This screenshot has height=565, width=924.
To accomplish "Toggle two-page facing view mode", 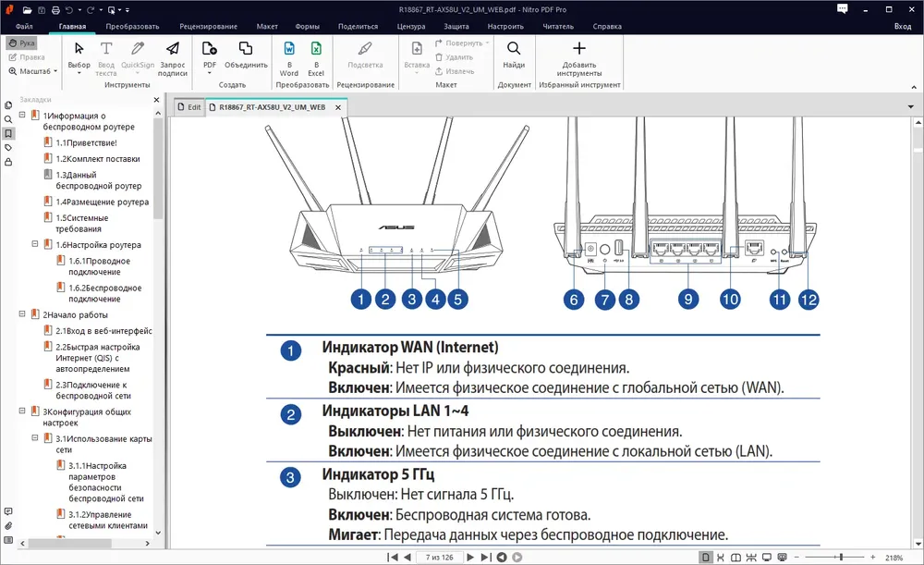I will pyautogui.click(x=736, y=558).
